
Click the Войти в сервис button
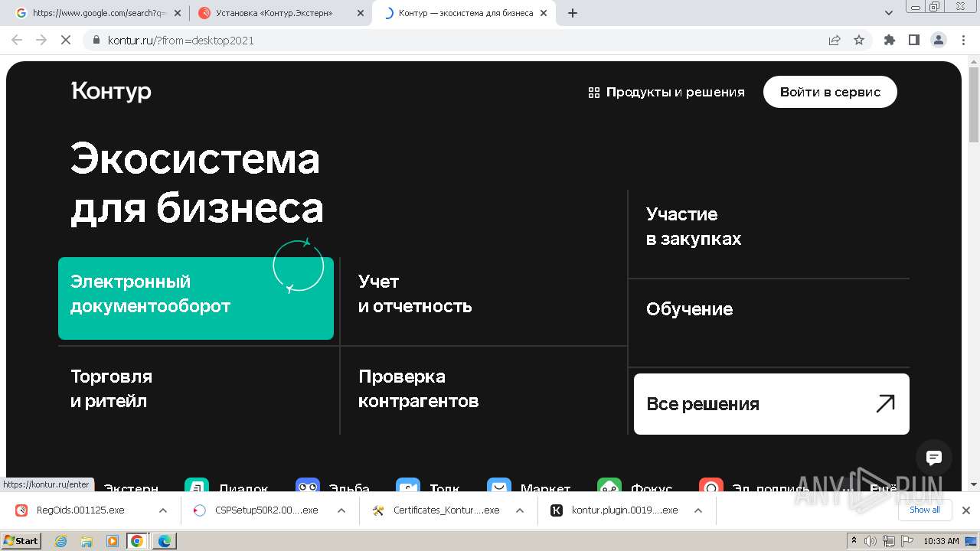coord(830,92)
